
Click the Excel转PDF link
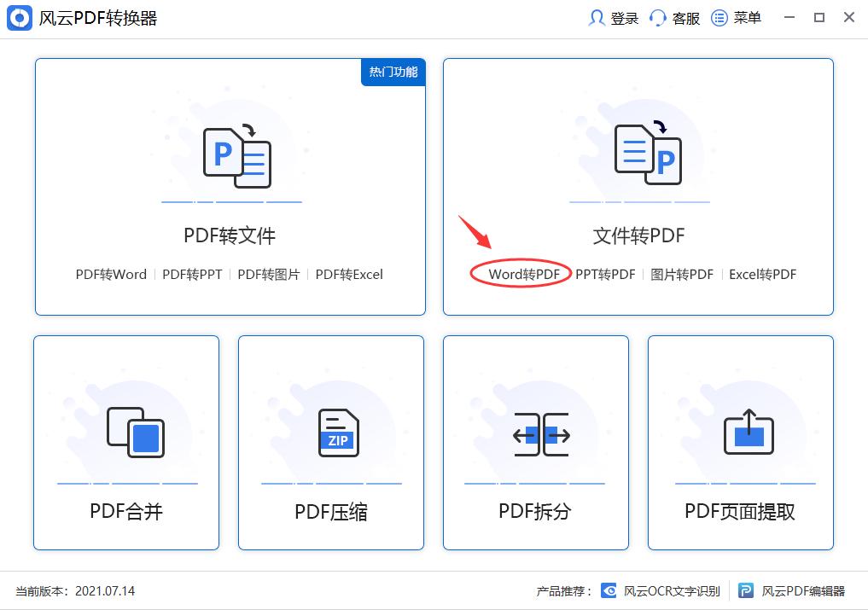click(x=762, y=274)
